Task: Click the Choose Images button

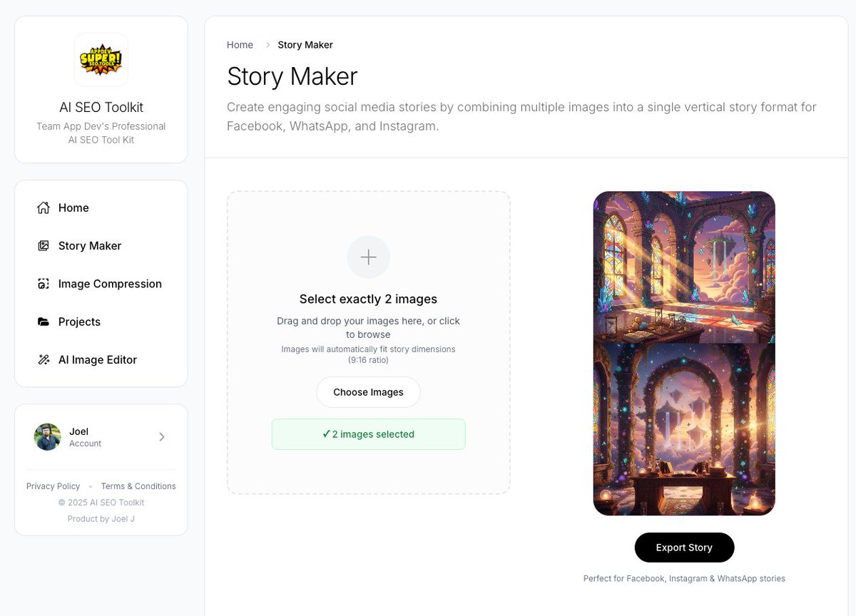Action: click(x=368, y=391)
